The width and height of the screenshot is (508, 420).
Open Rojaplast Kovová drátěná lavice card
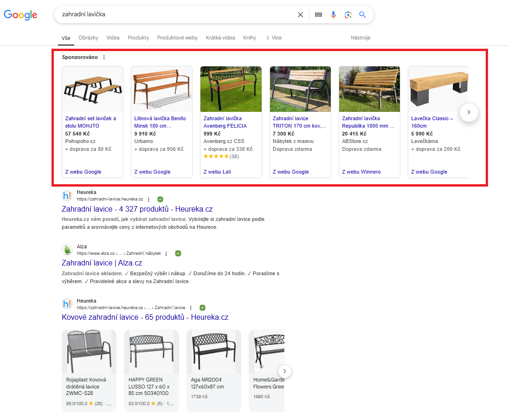coord(89,371)
